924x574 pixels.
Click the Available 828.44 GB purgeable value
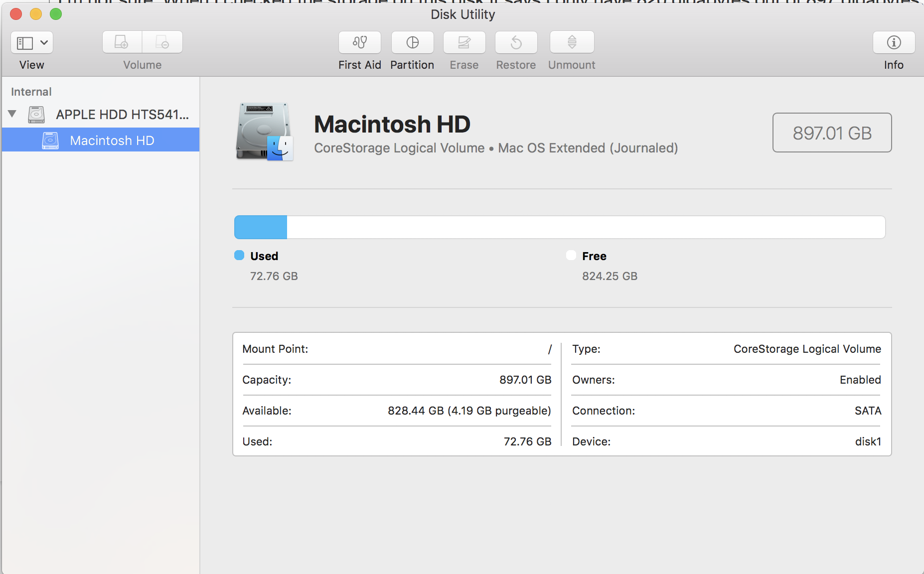click(469, 411)
